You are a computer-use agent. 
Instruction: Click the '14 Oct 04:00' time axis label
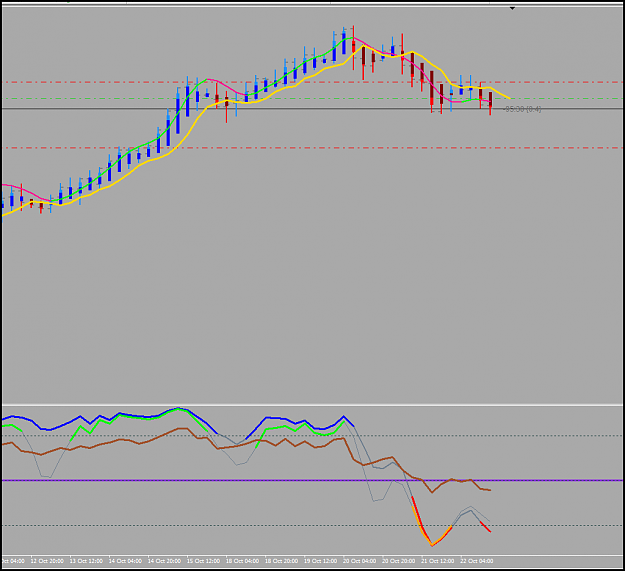pyautogui.click(x=125, y=561)
